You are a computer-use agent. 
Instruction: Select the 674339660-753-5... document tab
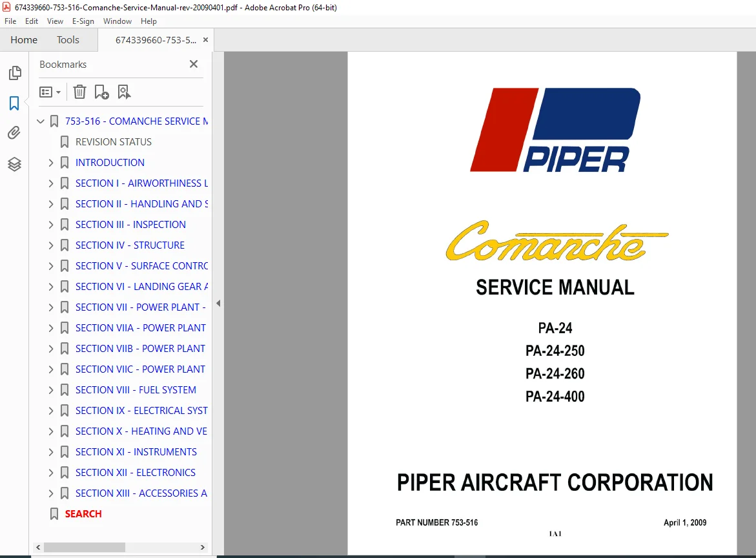[x=156, y=40]
